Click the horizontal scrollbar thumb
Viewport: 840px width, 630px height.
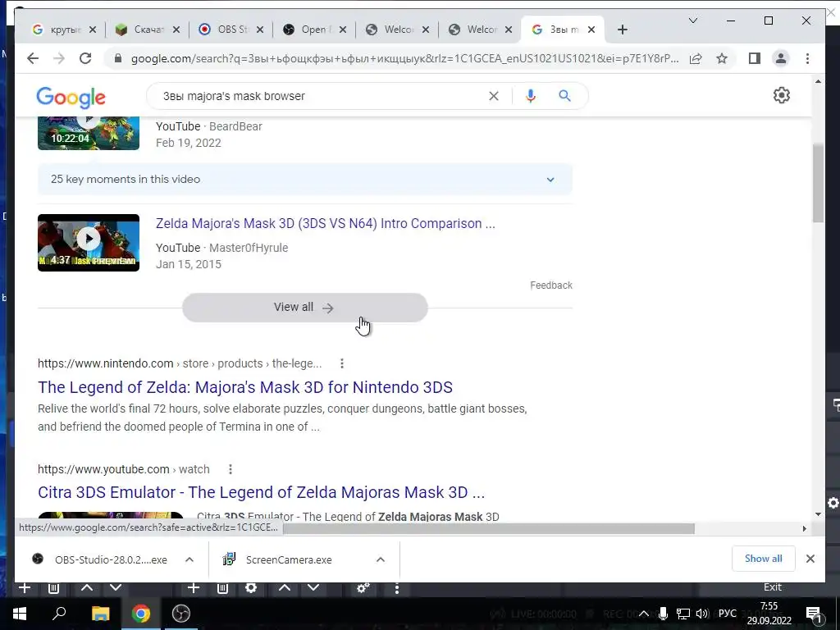pyautogui.click(x=489, y=529)
